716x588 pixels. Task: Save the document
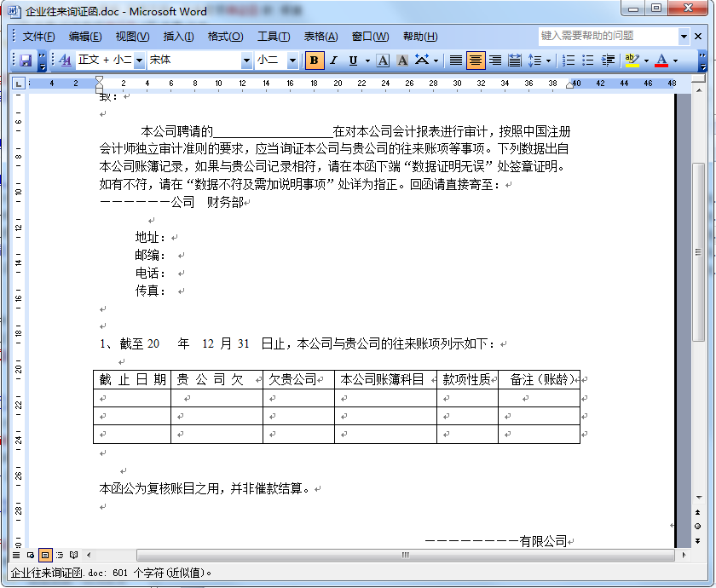pos(26,61)
